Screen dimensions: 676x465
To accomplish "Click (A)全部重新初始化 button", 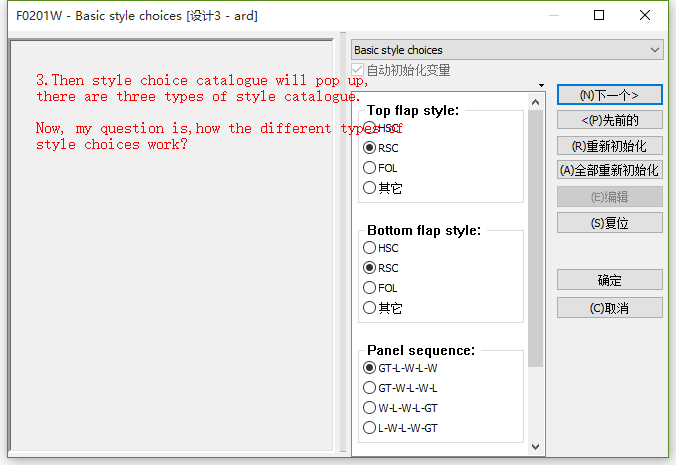I will [609, 170].
